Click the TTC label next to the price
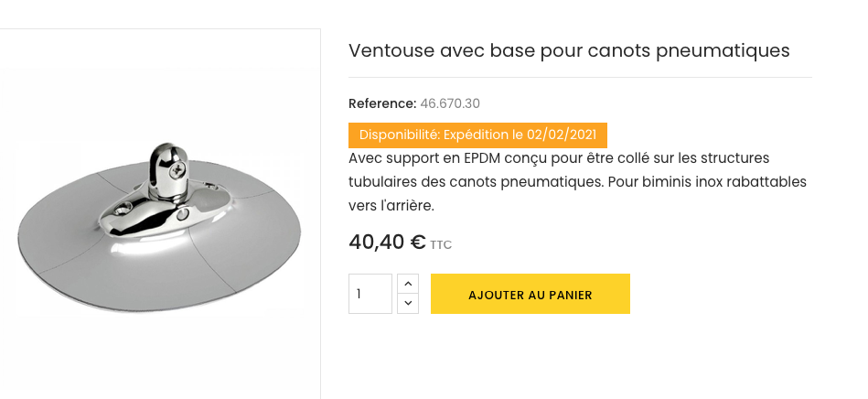868x399 pixels. [x=441, y=245]
